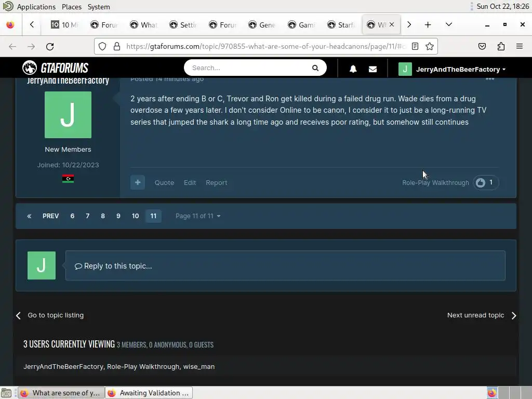Image resolution: width=532 pixels, height=399 pixels.
Task: Click the like reaction icon
Action: click(481, 182)
